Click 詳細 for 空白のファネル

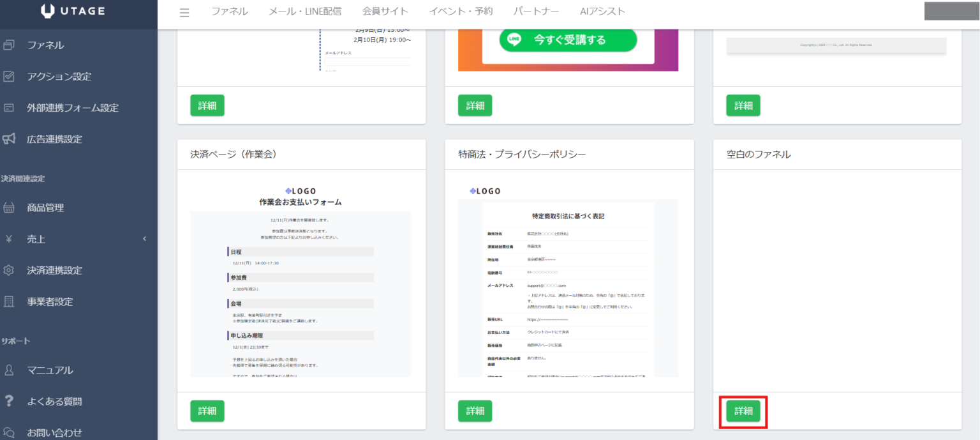point(743,411)
